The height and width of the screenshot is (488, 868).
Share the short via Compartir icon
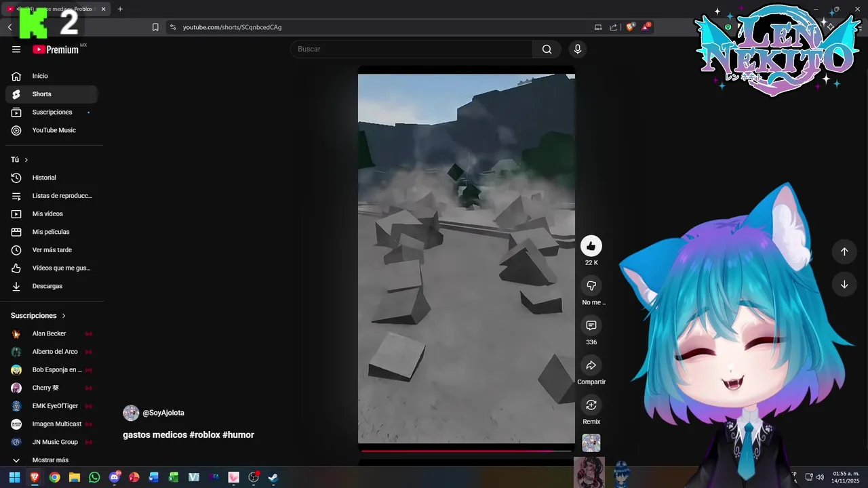tap(591, 365)
